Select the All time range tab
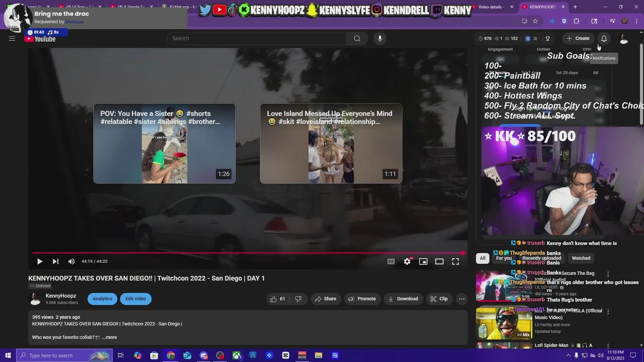The width and height of the screenshot is (644, 362). coord(595,73)
